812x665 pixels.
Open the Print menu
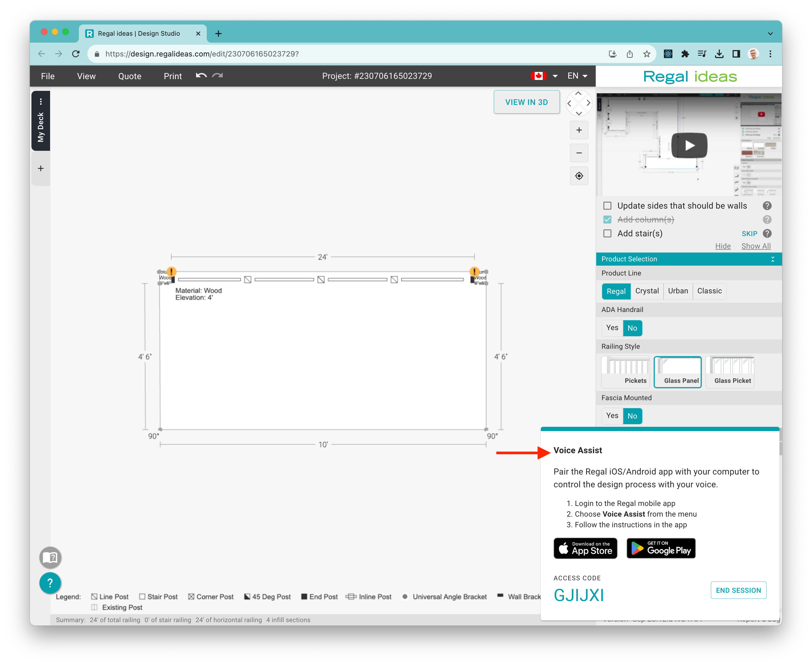point(173,76)
